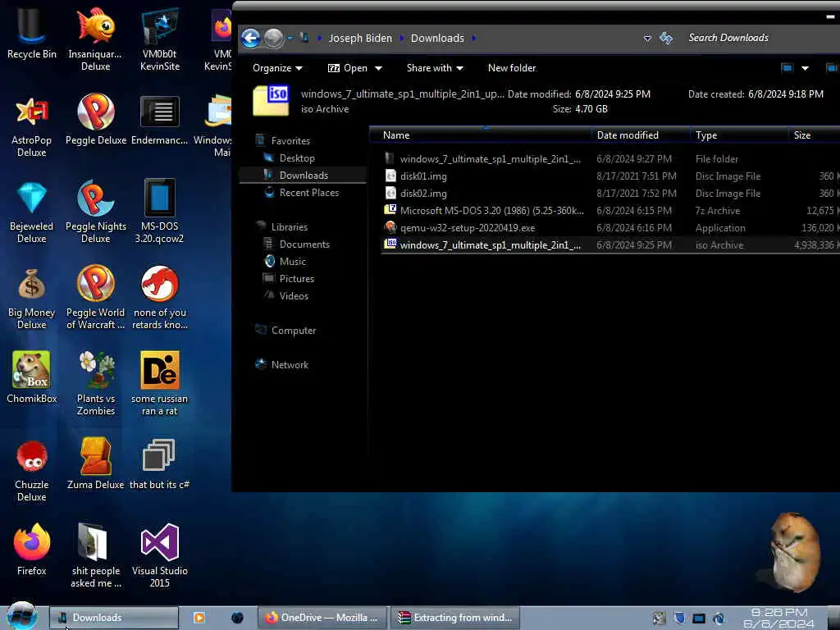Open Music library in navigation pane

point(293,262)
